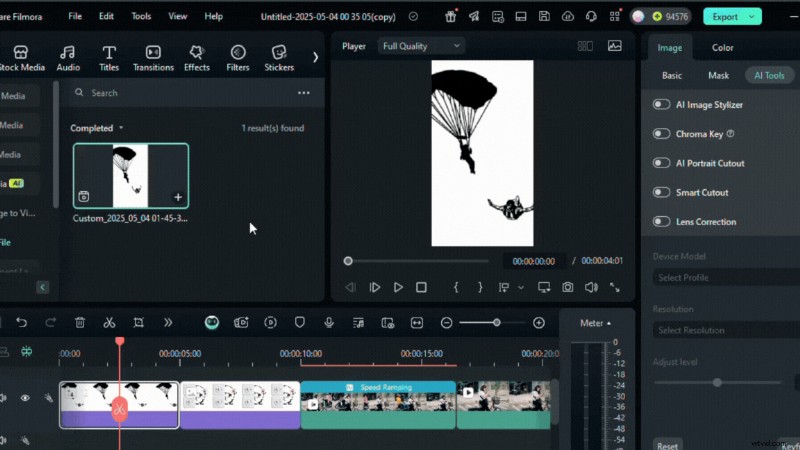The height and width of the screenshot is (450, 800).
Task: Open the Completed filter dropdown
Action: tap(96, 128)
